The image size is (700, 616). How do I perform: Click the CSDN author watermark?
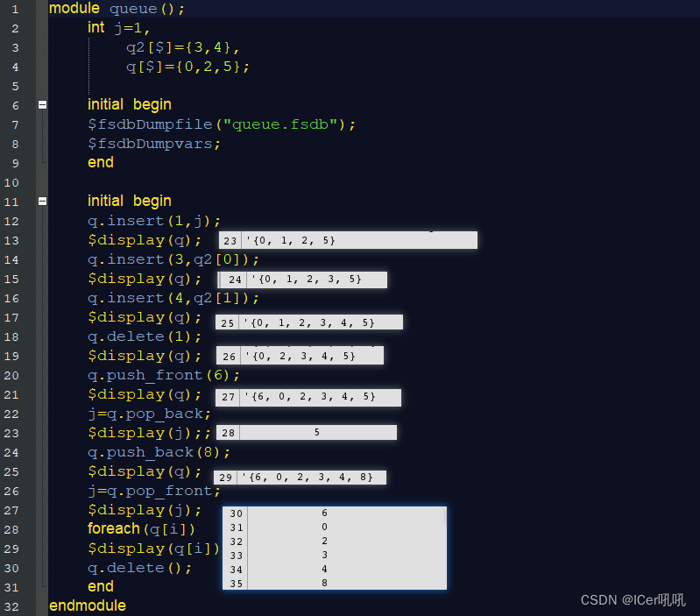[x=633, y=600]
